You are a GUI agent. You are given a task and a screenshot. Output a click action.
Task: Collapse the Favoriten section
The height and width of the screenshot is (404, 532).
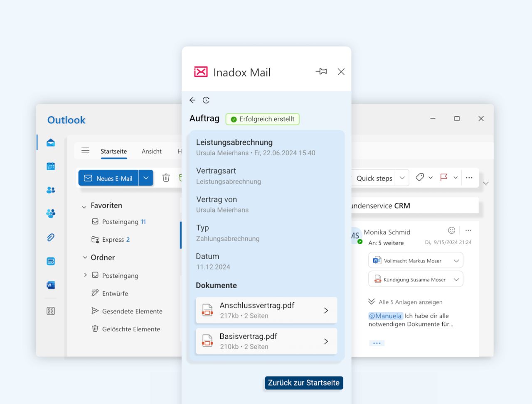84,206
